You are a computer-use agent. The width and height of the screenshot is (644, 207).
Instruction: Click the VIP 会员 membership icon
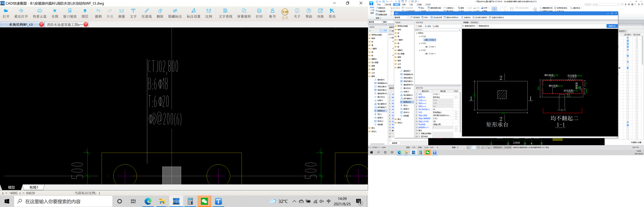(285, 14)
